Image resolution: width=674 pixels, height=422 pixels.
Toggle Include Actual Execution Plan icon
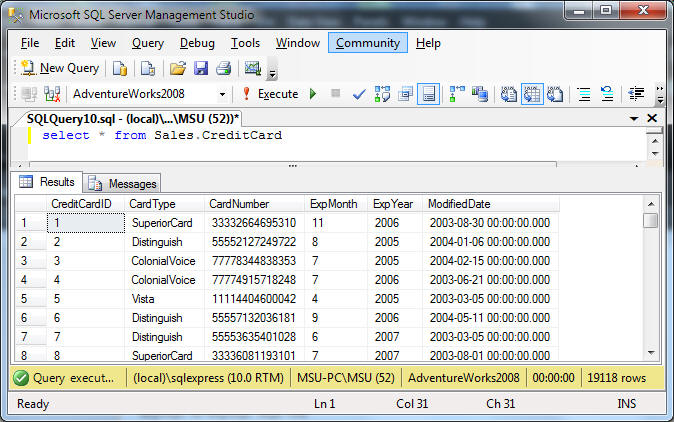point(456,94)
